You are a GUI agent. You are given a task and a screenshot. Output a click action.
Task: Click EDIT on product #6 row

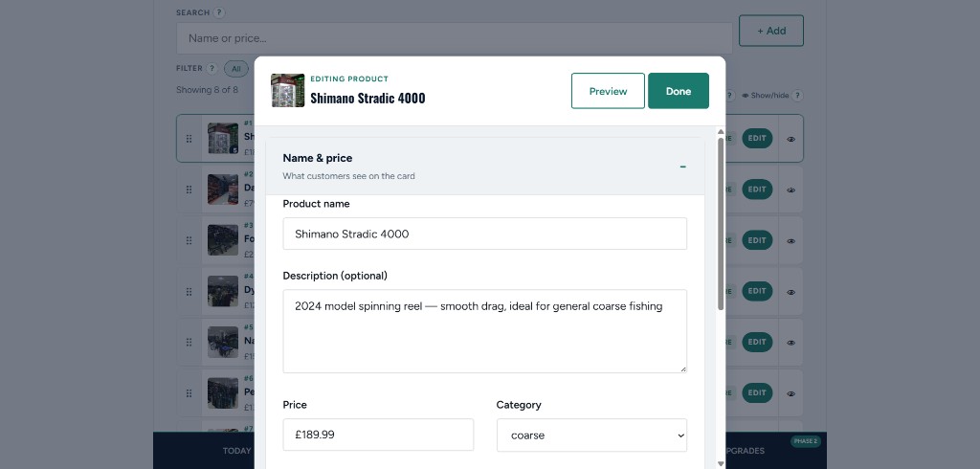tap(757, 393)
